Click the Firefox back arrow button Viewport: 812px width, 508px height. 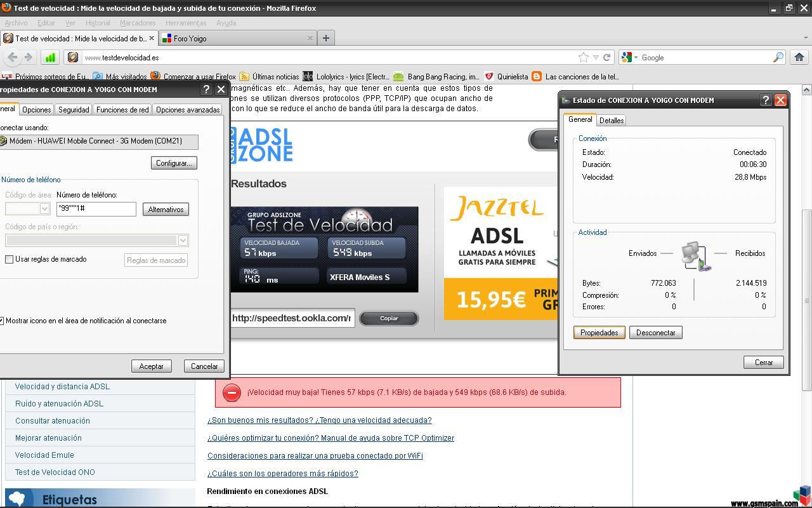tap(13, 57)
